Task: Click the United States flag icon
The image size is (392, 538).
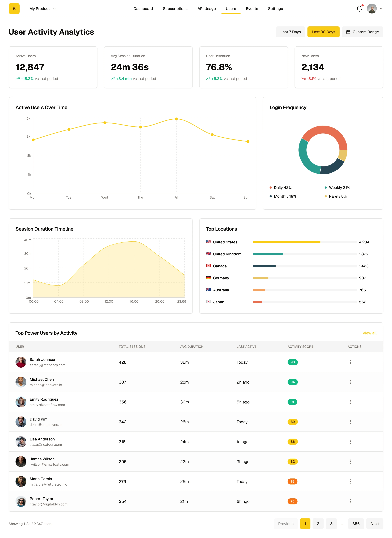Action: coord(208,242)
